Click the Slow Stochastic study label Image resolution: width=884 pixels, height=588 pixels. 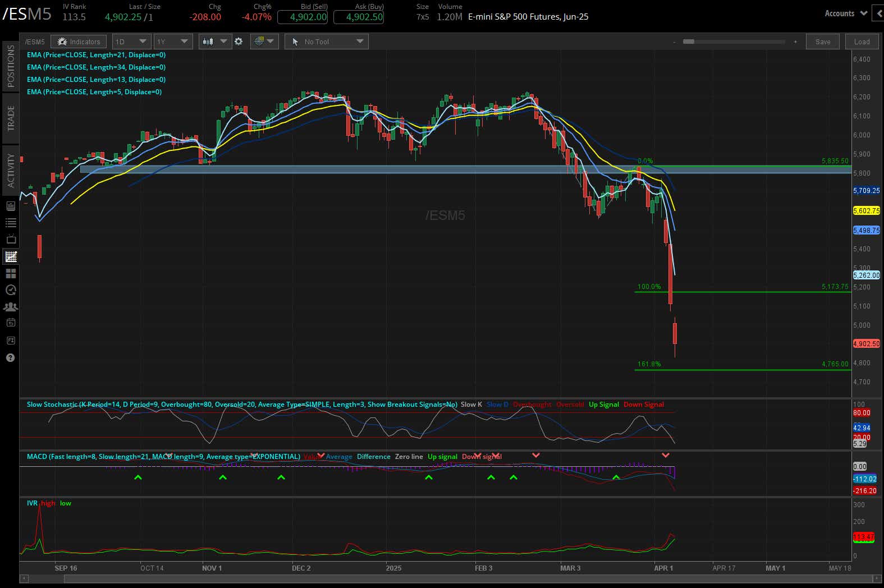click(242, 405)
